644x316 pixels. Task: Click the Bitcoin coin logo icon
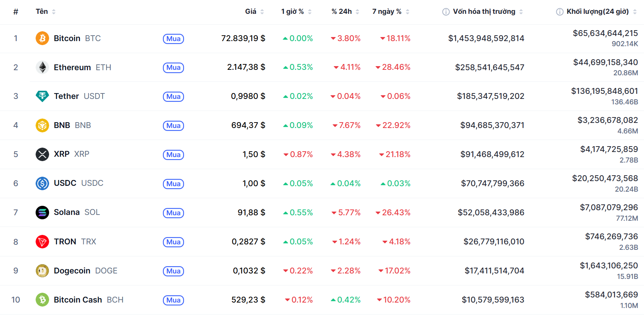(x=42, y=38)
